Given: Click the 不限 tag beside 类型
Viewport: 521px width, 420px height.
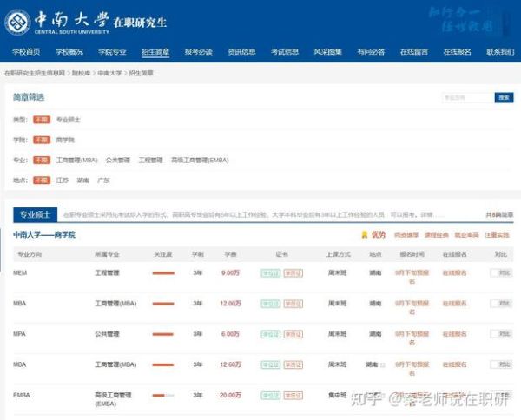Looking at the screenshot, I should point(41,119).
